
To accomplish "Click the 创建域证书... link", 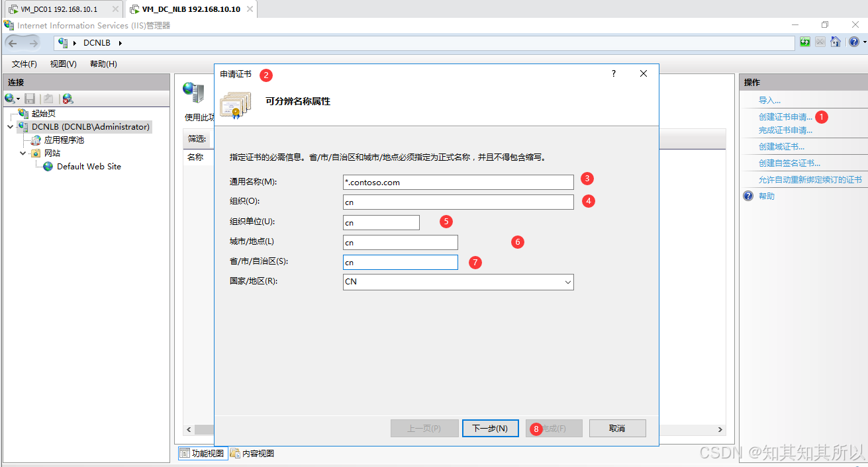I will pyautogui.click(x=781, y=147).
